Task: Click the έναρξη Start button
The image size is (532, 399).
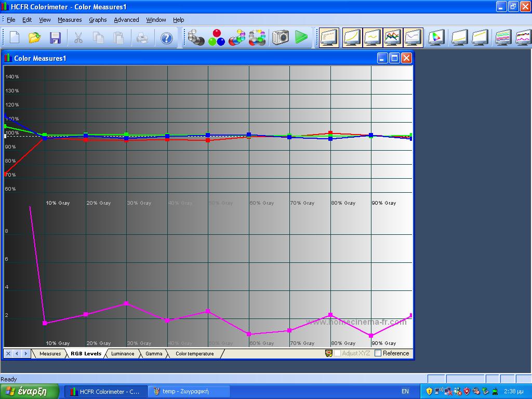Action: tap(30, 391)
